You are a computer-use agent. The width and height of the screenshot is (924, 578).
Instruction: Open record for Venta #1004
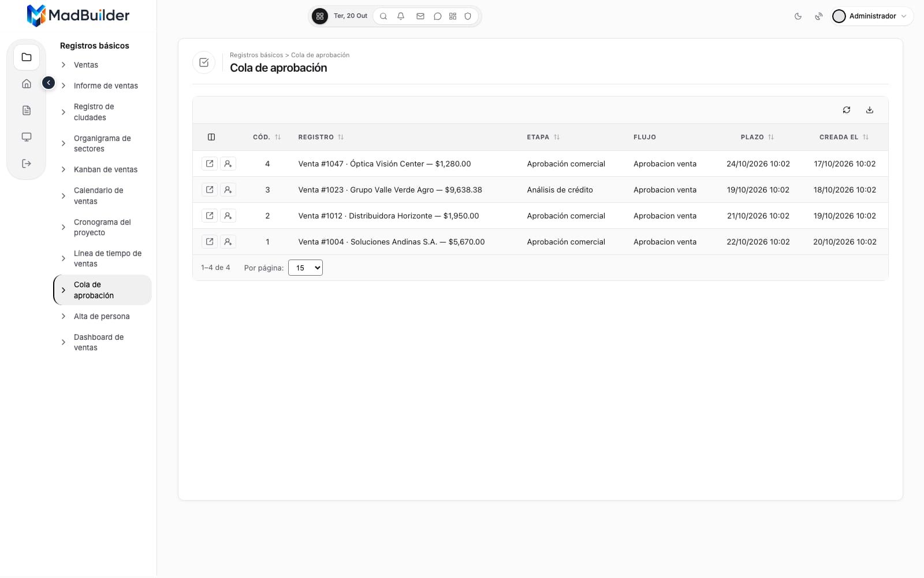210,242
